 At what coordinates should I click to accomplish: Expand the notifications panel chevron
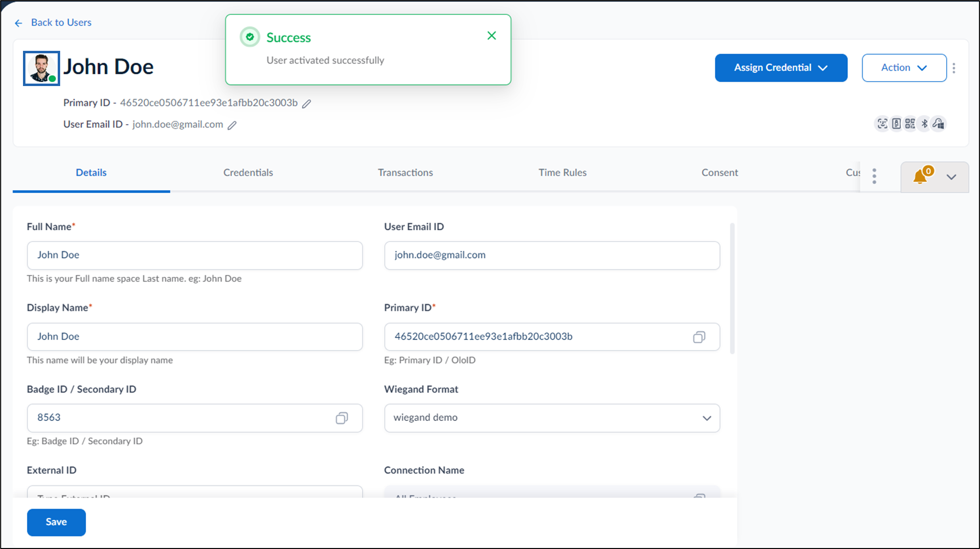(951, 177)
